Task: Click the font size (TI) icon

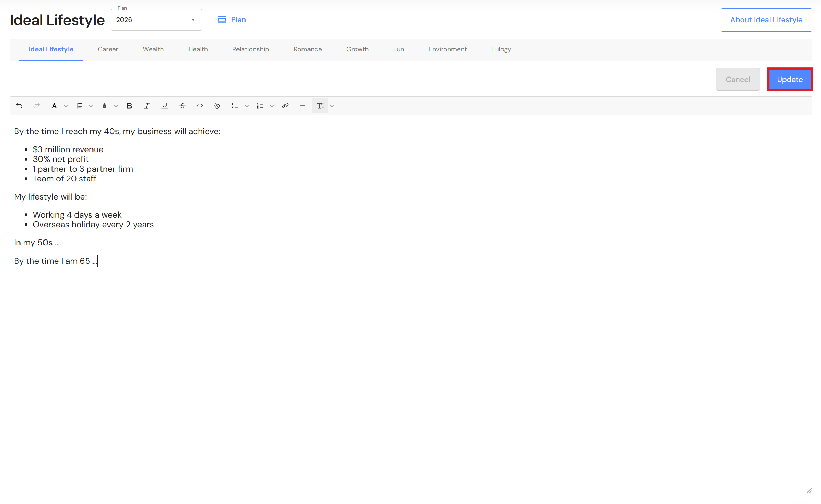Action: [x=320, y=106]
